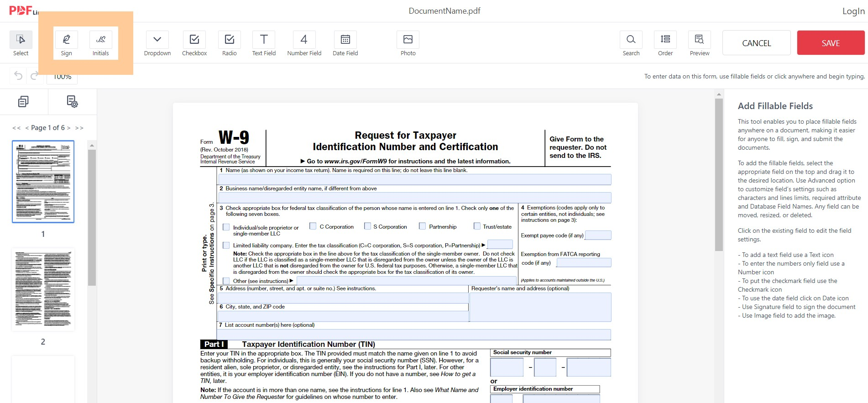Open the Search tool
Viewport: 868px width, 403px height.
pos(631,44)
